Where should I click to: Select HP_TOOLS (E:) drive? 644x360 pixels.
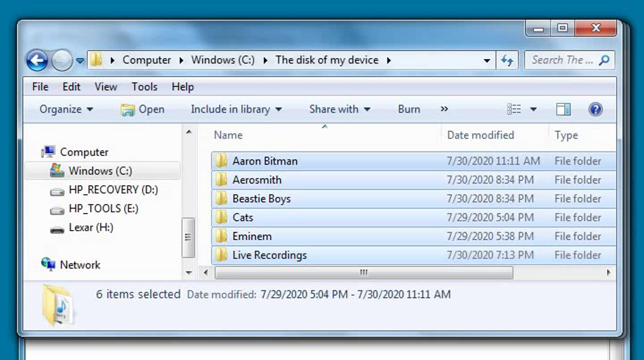tap(104, 208)
